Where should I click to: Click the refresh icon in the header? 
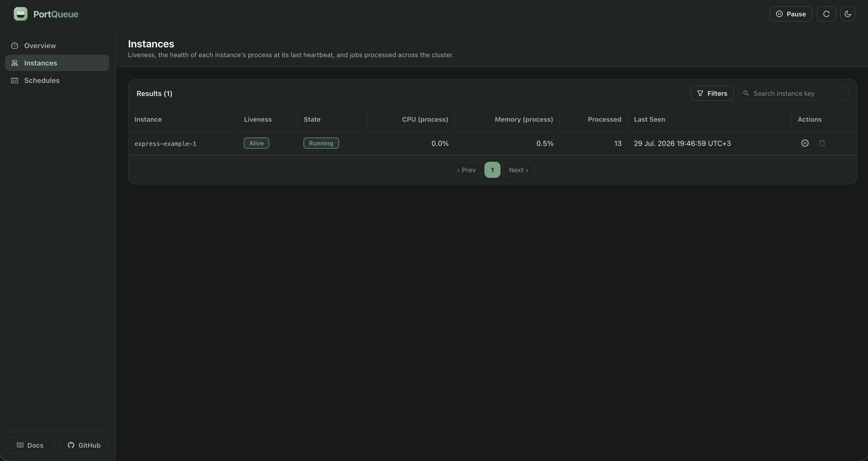(x=826, y=14)
